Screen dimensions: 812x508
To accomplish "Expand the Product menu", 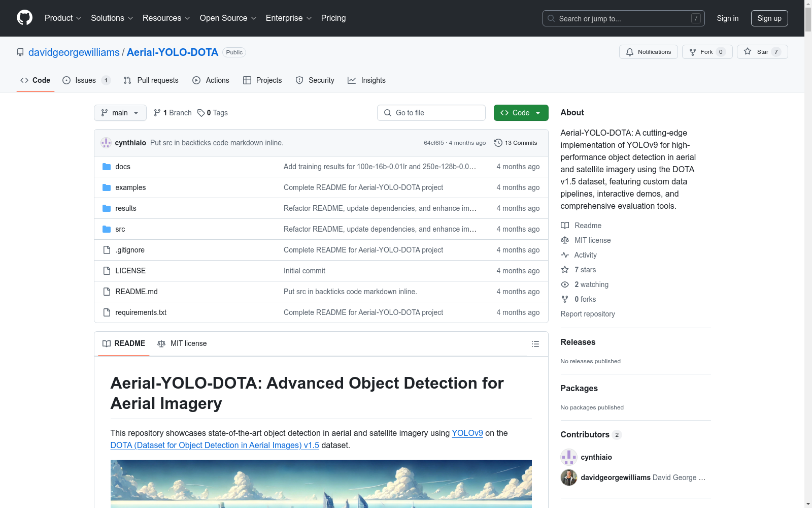I will click(x=63, y=18).
